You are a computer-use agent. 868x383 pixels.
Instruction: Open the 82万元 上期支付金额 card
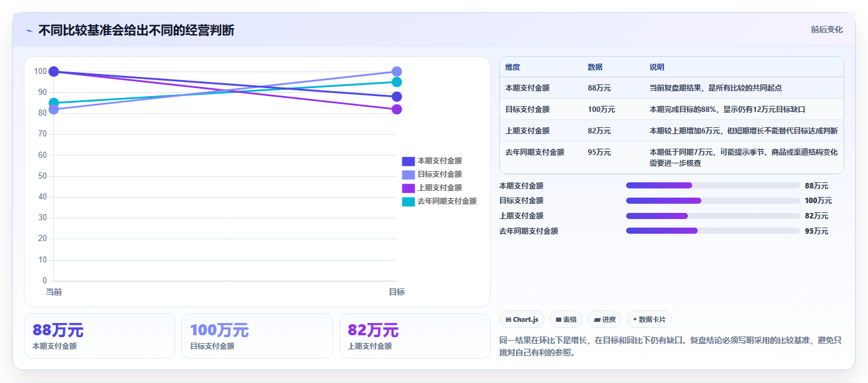[x=415, y=336]
